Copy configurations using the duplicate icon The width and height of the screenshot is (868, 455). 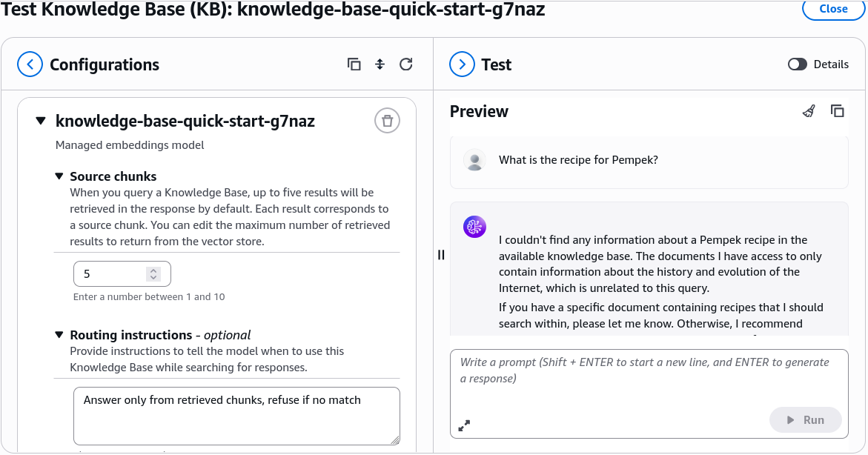354,64
